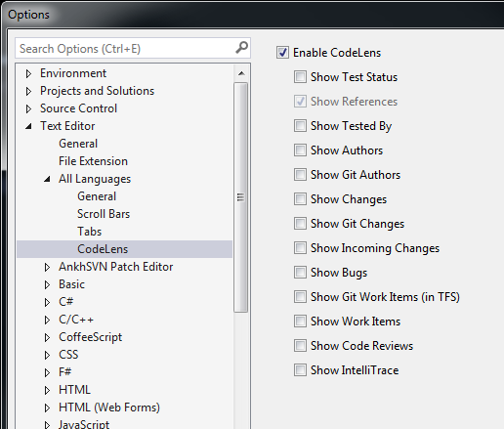This screenshot has height=429, width=504.
Task: Select File Extension in the tree
Action: pyautogui.click(x=93, y=161)
